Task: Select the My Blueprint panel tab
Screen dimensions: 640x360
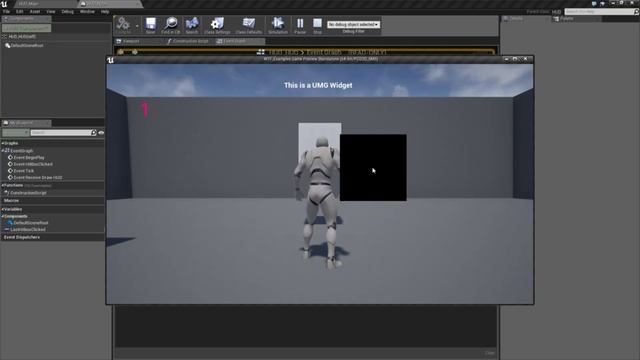Action: (x=26, y=123)
